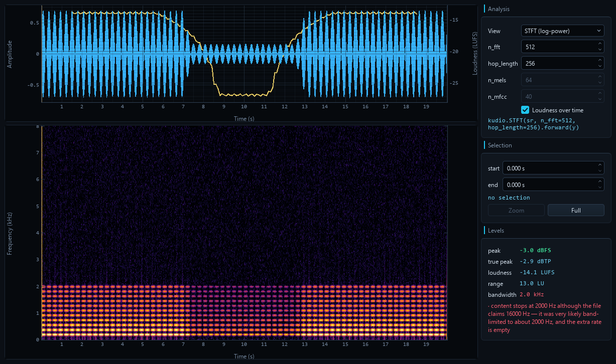616x364 pixels.
Task: Click the selection start time field
Action: [553, 168]
